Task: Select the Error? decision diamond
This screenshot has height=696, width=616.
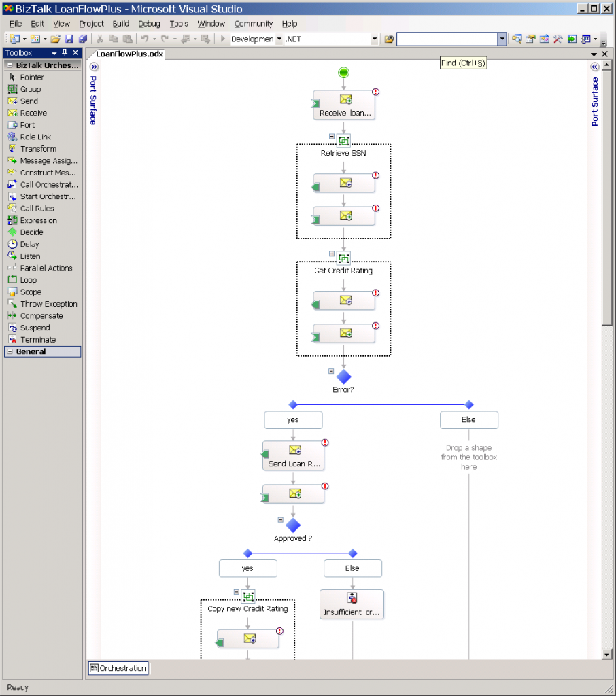Action: point(344,377)
